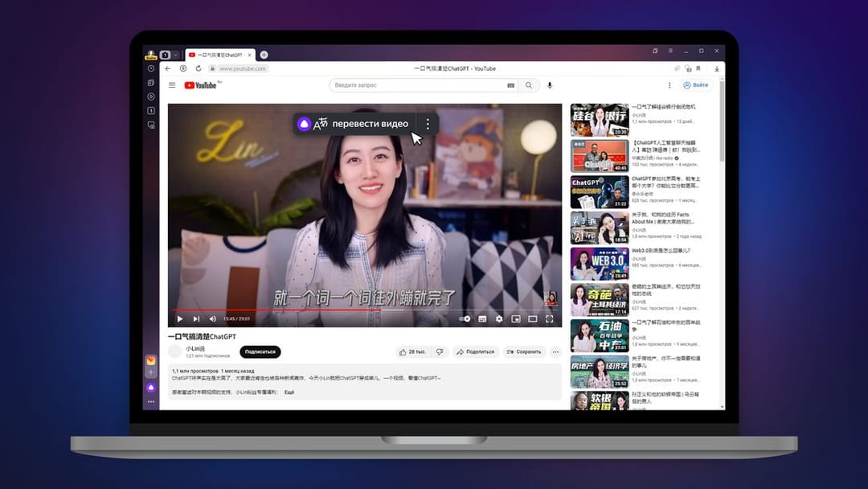This screenshot has width=868, height=489.
Task: Mute the video with the volume icon
Action: pos(211,318)
